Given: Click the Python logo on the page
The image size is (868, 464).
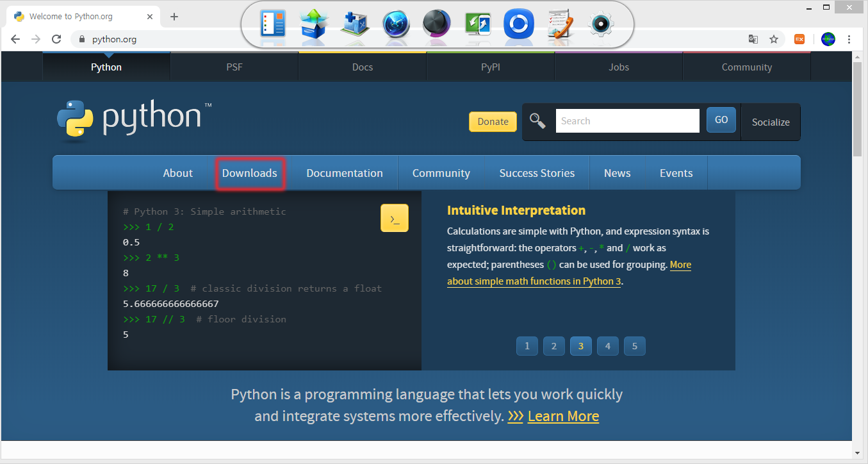Looking at the screenshot, I should tap(134, 119).
